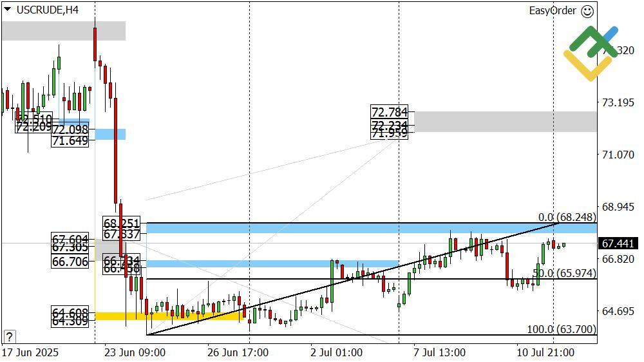Click the 71.649 price label box
This screenshot has height=362, width=644.
(70, 140)
